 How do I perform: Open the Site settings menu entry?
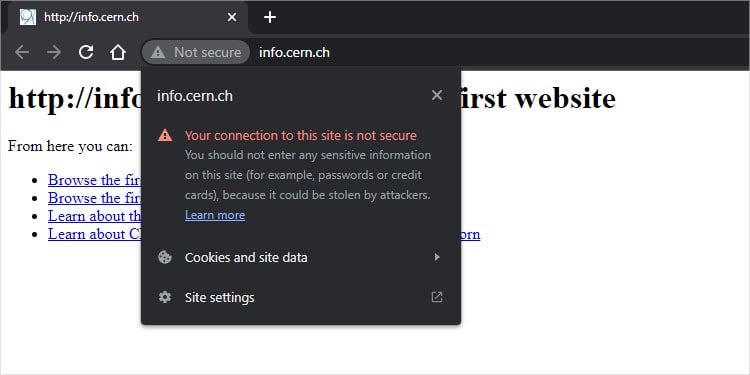pos(301,298)
